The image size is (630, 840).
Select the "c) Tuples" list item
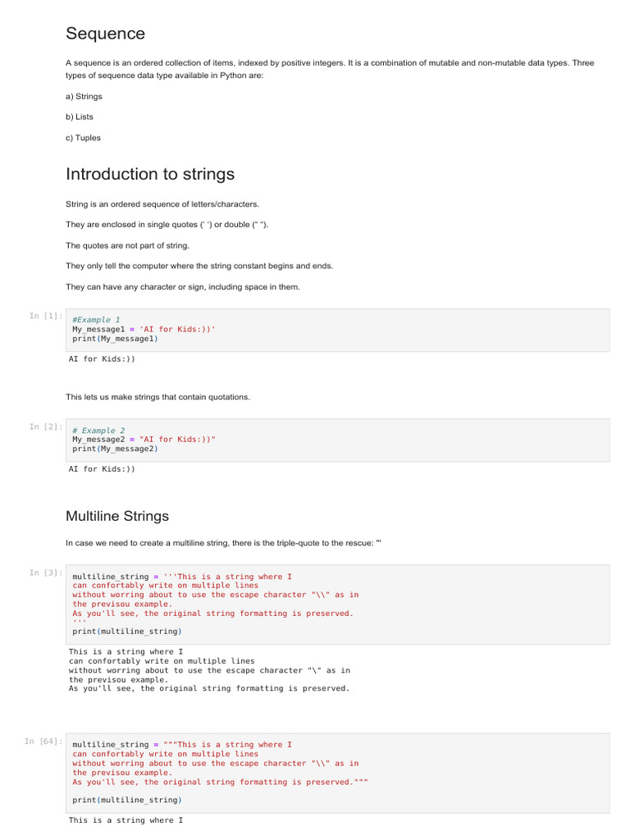[83, 138]
